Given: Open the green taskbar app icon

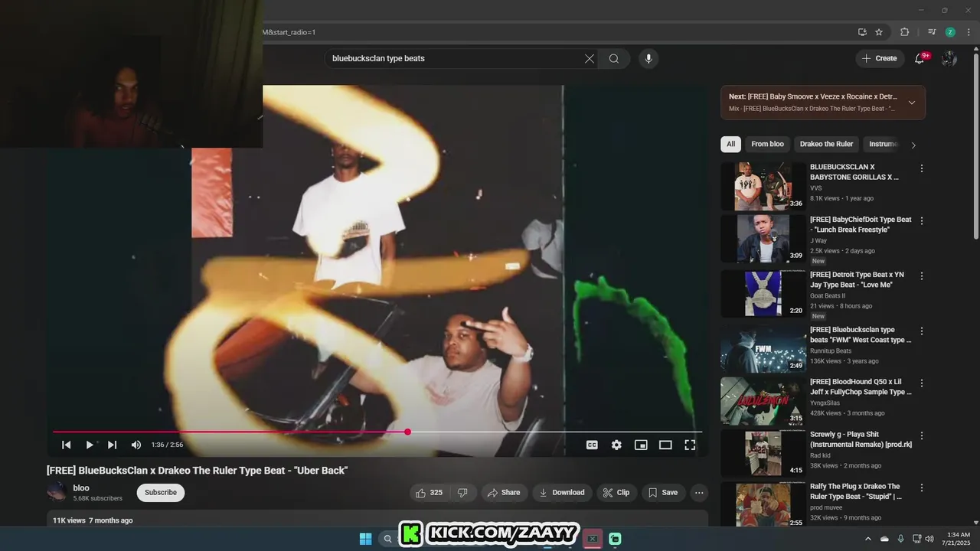Looking at the screenshot, I should 615,539.
